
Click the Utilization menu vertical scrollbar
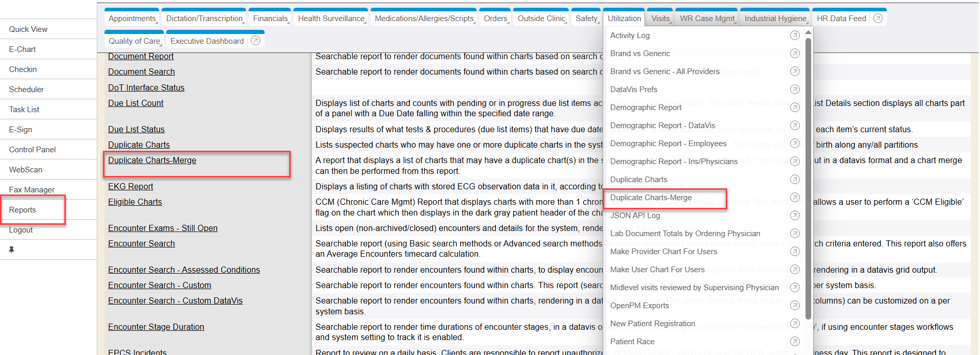pos(808,175)
